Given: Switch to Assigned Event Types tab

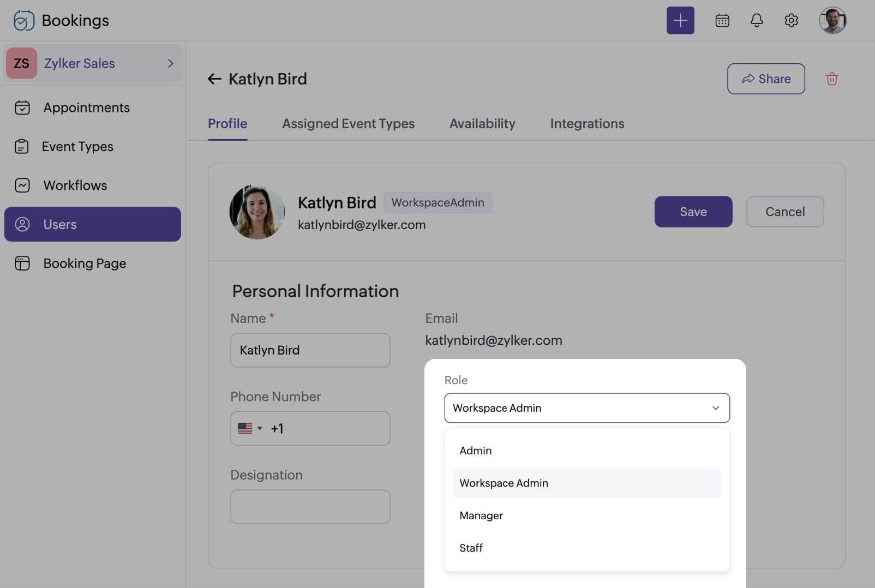Looking at the screenshot, I should click(x=348, y=124).
